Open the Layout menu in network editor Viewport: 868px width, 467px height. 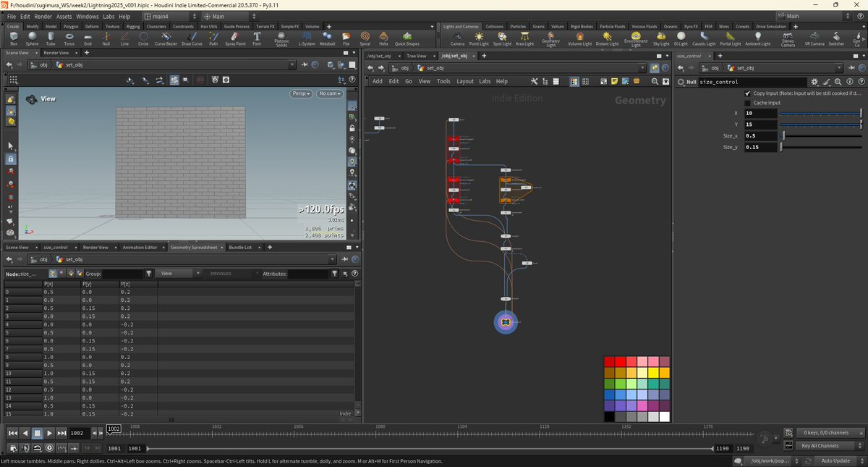pos(465,81)
